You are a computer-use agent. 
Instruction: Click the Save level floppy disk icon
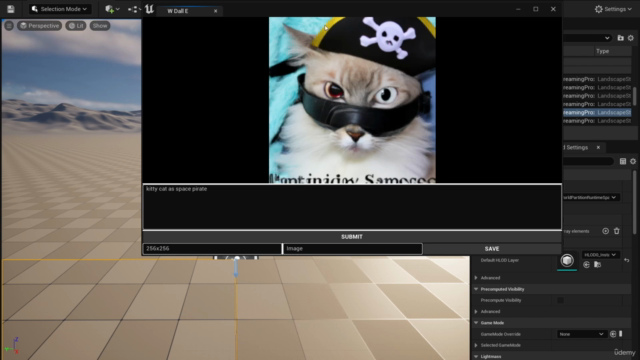pos(11,9)
